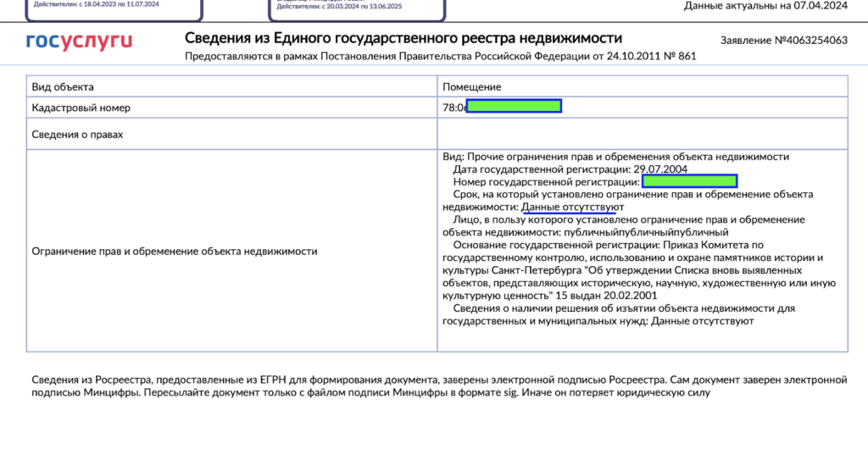This screenshot has width=868, height=471.
Task: Click the "Кадастровый номер" cell
Action: [x=231, y=108]
